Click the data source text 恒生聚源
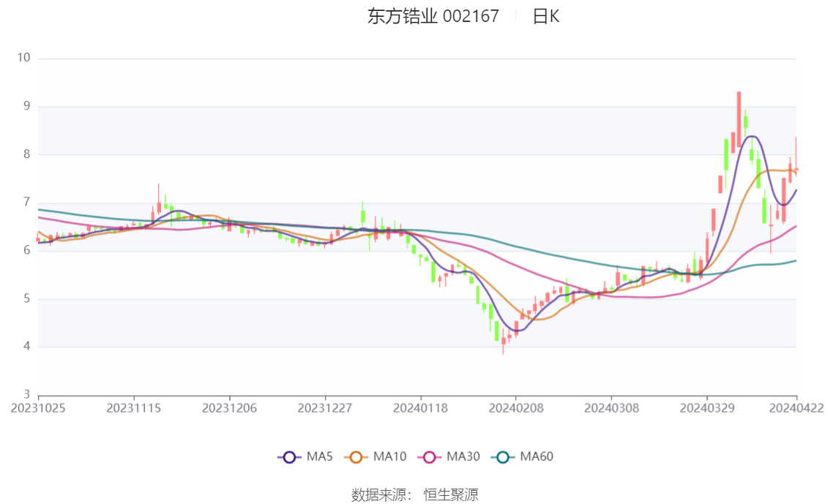The image size is (830, 504). pos(451,495)
